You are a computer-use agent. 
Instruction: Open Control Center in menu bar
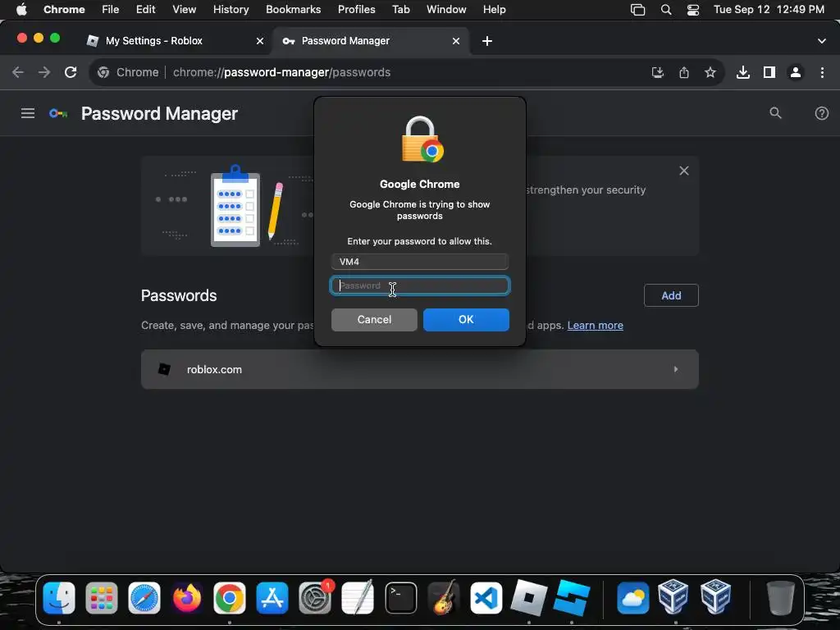point(692,10)
